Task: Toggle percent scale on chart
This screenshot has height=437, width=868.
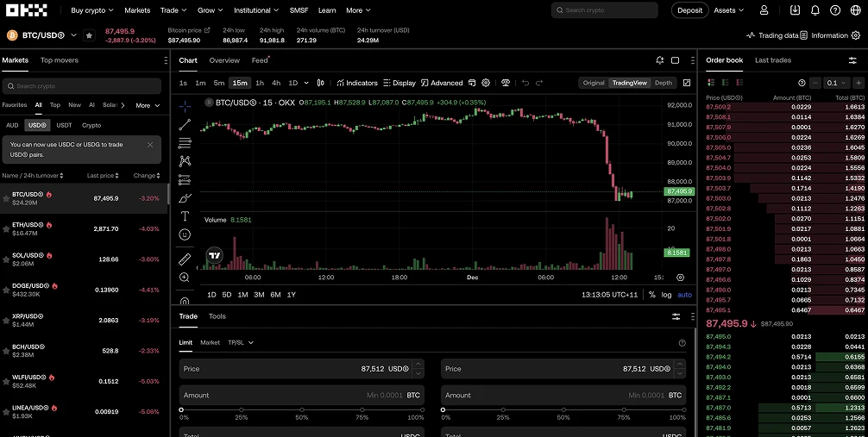Action: 652,295
